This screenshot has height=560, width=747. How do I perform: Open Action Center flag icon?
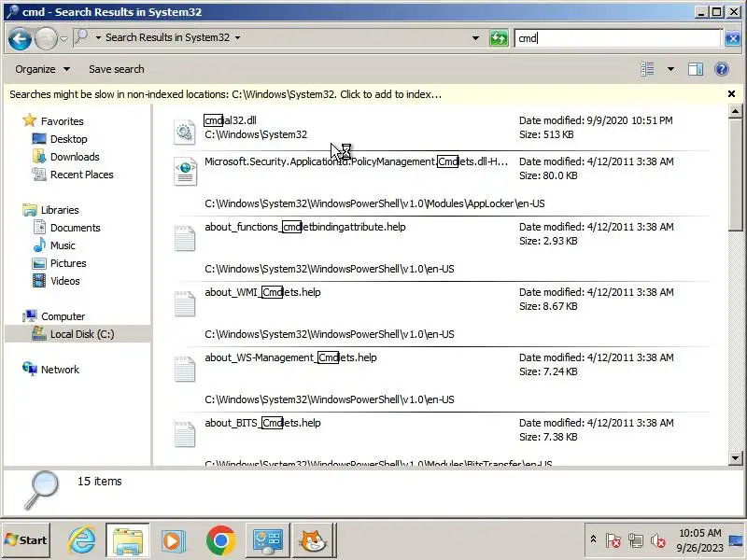click(613, 540)
